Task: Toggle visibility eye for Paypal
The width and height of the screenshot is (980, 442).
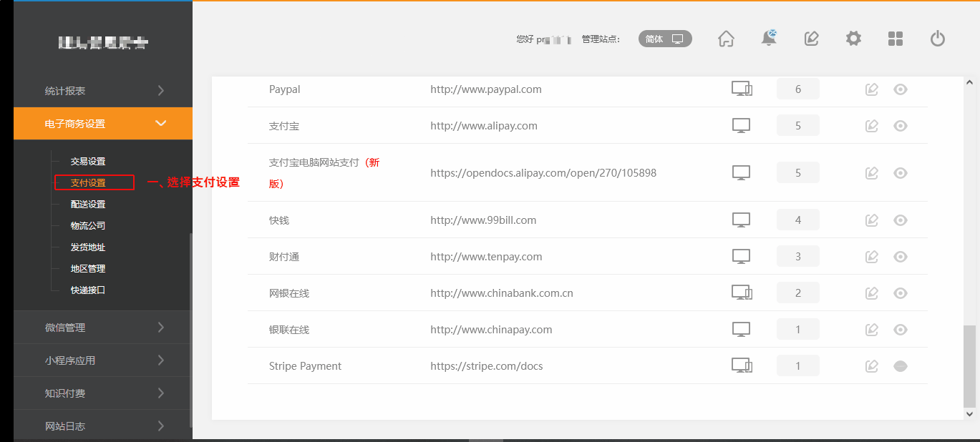Action: click(901, 89)
